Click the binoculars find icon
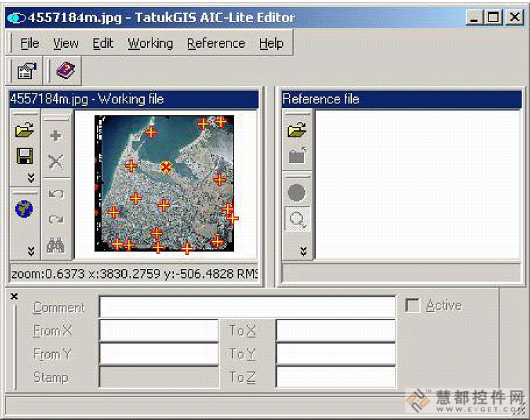The width and height of the screenshot is (530, 420). (56, 245)
